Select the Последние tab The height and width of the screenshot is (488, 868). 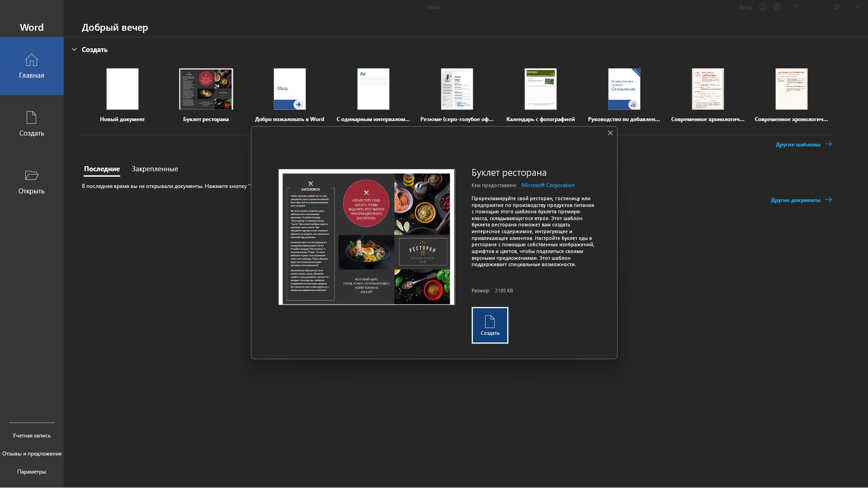pyautogui.click(x=102, y=169)
